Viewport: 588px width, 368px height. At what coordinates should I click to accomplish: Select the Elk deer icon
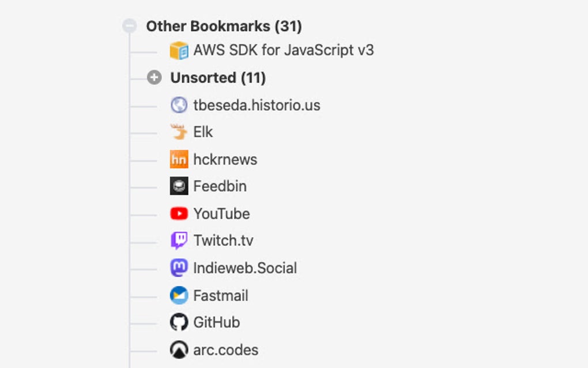pyautogui.click(x=179, y=132)
